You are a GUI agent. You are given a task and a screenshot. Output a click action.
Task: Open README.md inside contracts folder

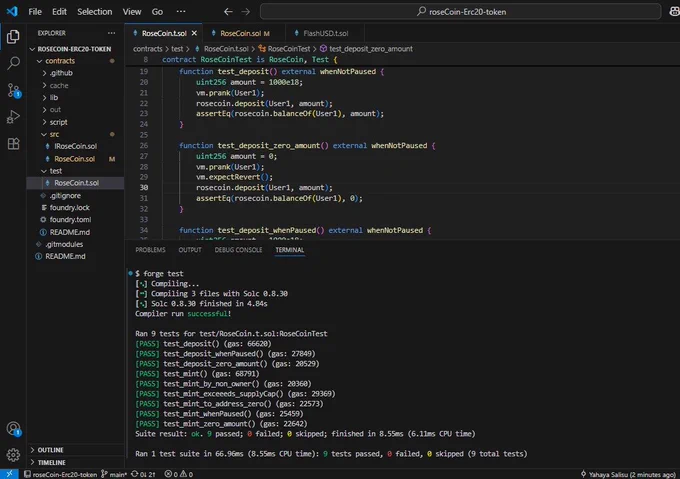[x=75, y=232]
